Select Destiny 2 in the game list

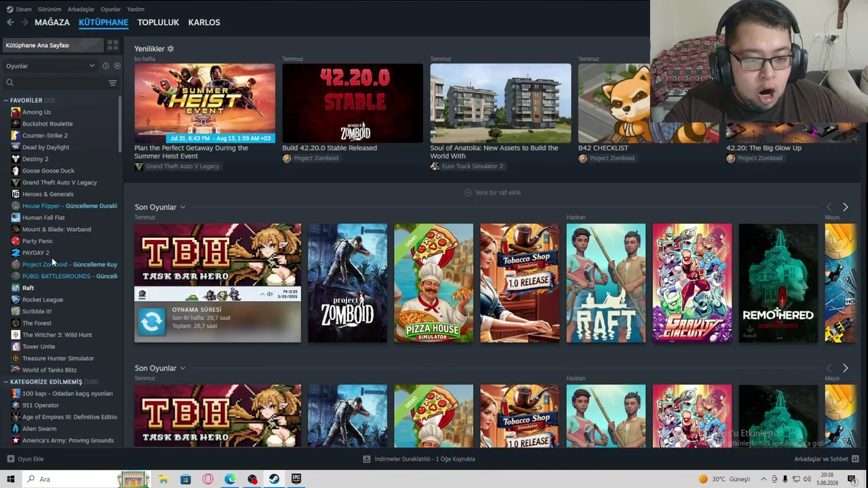(x=35, y=159)
